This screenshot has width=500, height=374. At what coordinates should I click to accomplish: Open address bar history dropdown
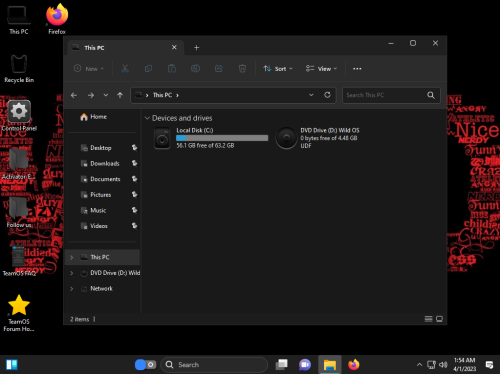(311, 95)
